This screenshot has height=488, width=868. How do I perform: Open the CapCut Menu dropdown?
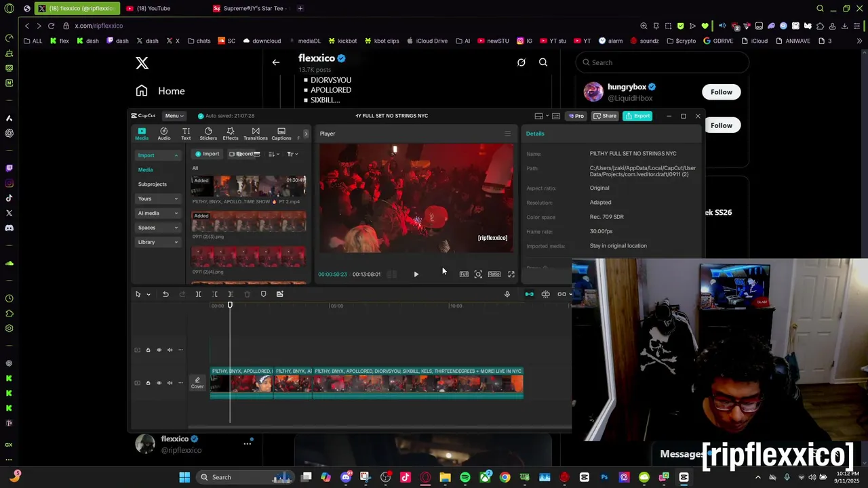[174, 116]
